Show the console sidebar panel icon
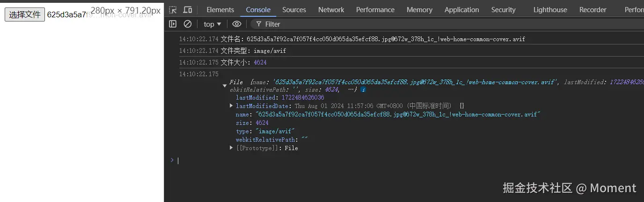This screenshot has width=644, height=202. tap(173, 24)
